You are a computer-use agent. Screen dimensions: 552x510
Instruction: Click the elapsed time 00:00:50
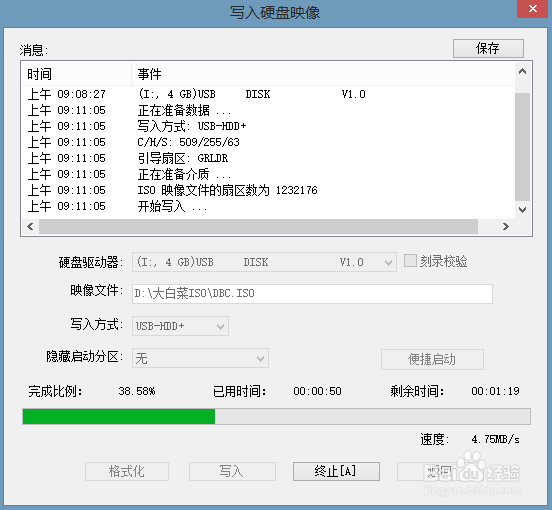(318, 391)
